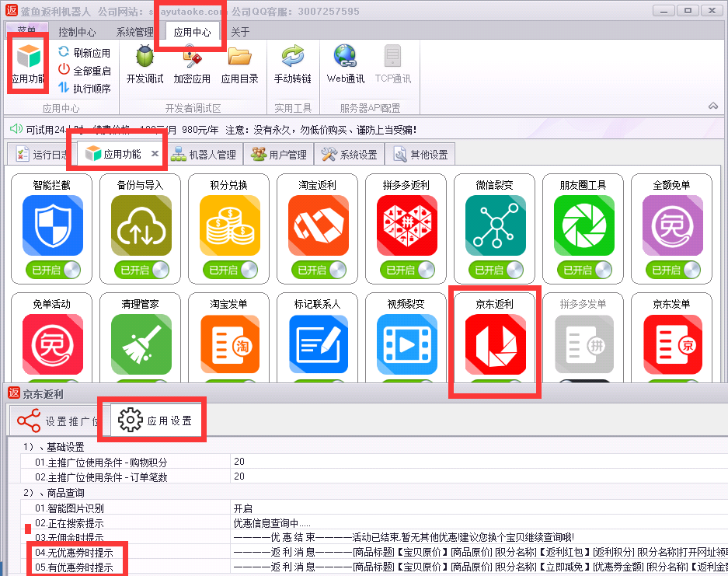This screenshot has height=576, width=728.
Task: Open 京东返利 app icon
Action: (x=496, y=344)
